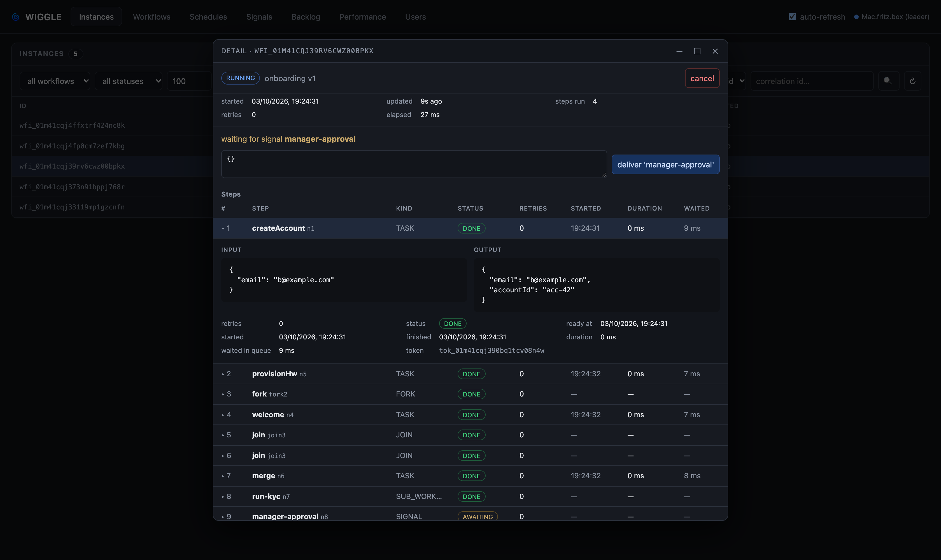Select instance wfi_01m41cqj4ffxtrf424nc8k row
The image size is (941, 560).
(113, 125)
